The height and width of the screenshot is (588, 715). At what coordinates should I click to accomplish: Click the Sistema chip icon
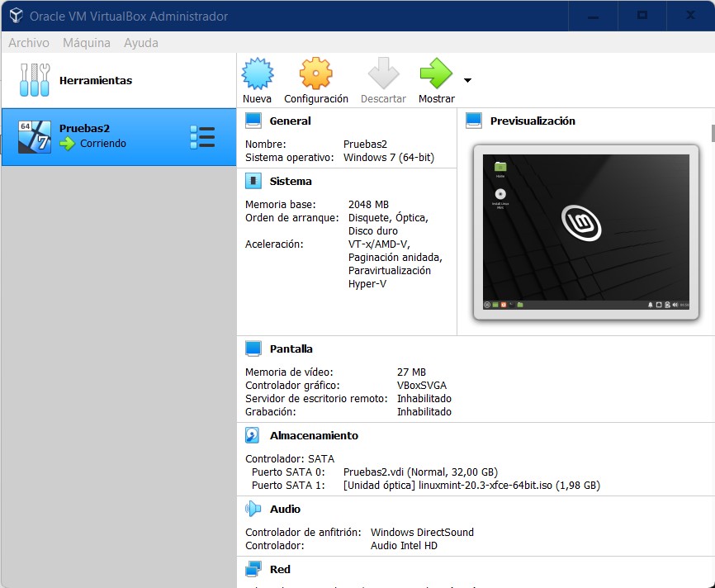coord(253,181)
